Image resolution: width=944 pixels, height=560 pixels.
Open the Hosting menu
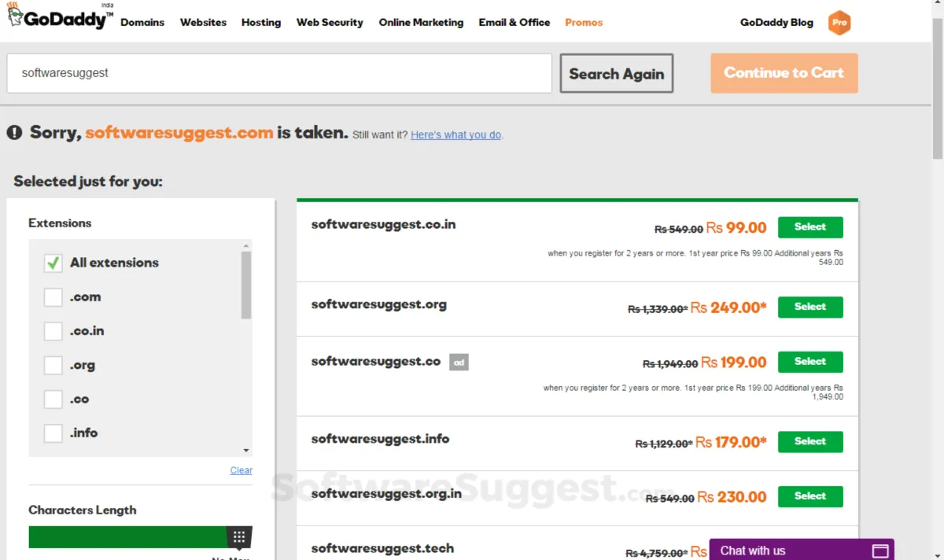(x=261, y=22)
